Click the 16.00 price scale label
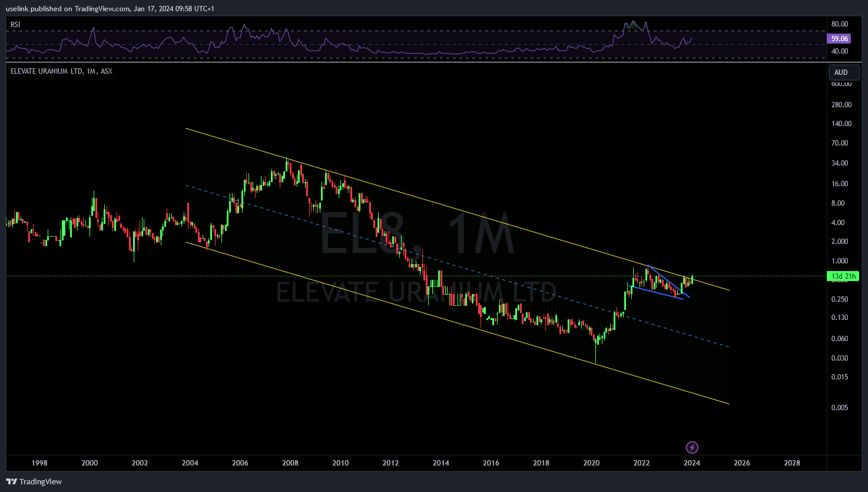The width and height of the screenshot is (868, 492). point(839,184)
